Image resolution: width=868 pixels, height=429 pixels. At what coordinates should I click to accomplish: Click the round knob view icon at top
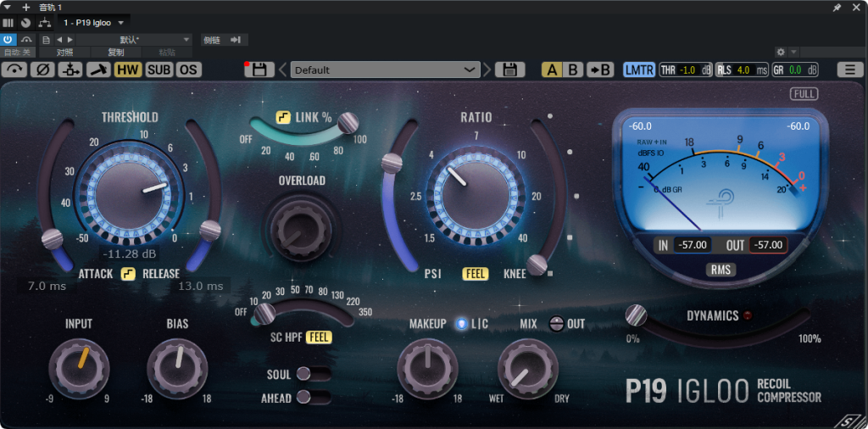click(x=25, y=23)
